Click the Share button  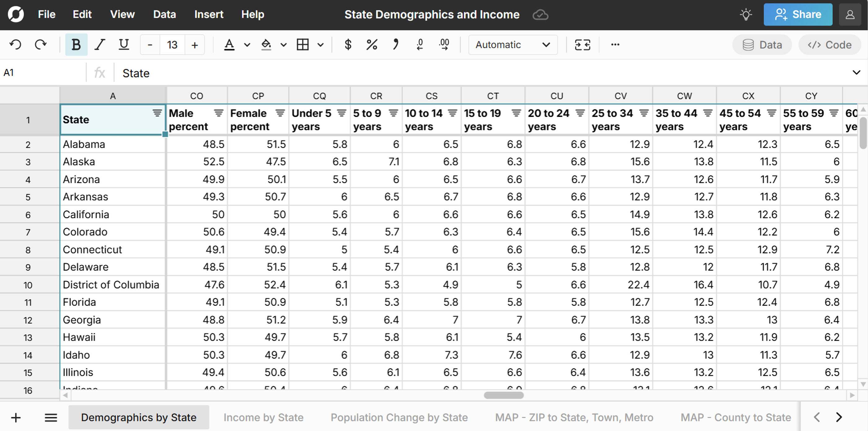(x=798, y=15)
